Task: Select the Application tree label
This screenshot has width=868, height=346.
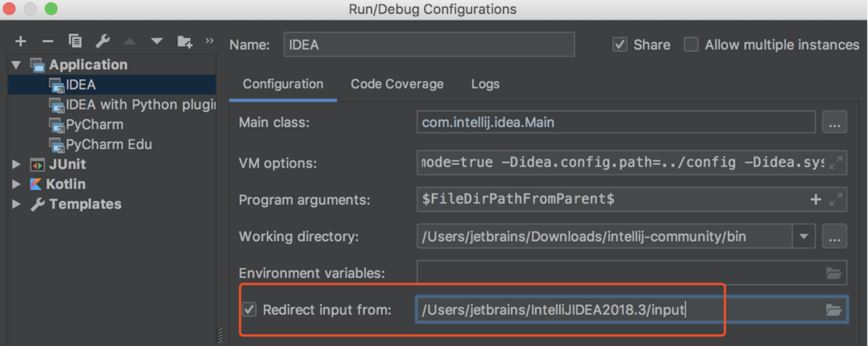Action: pos(88,65)
